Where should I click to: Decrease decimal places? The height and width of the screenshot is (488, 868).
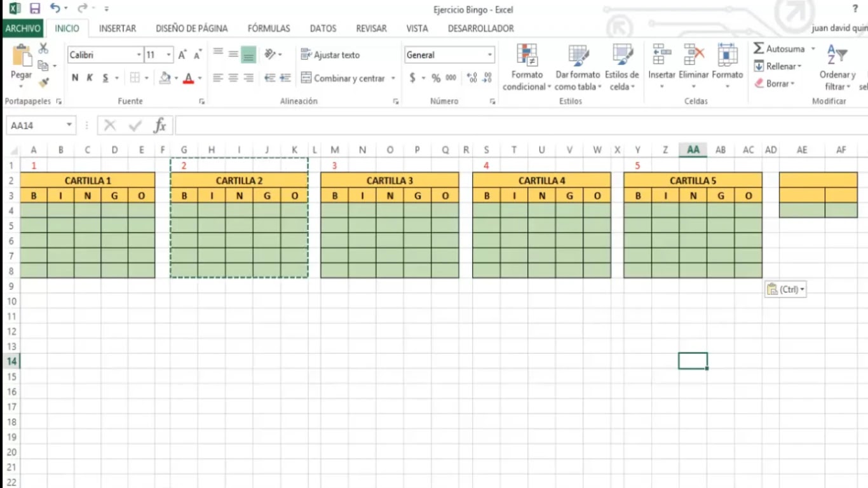(487, 78)
